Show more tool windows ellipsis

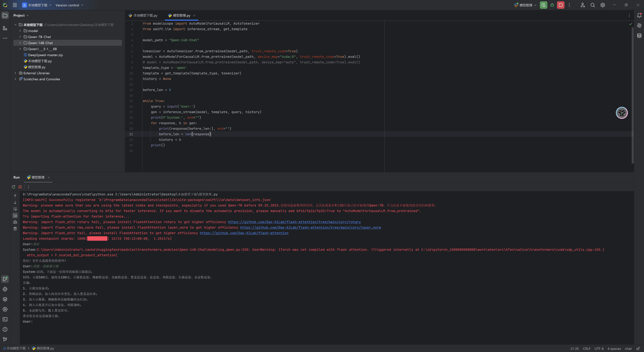click(x=5, y=38)
